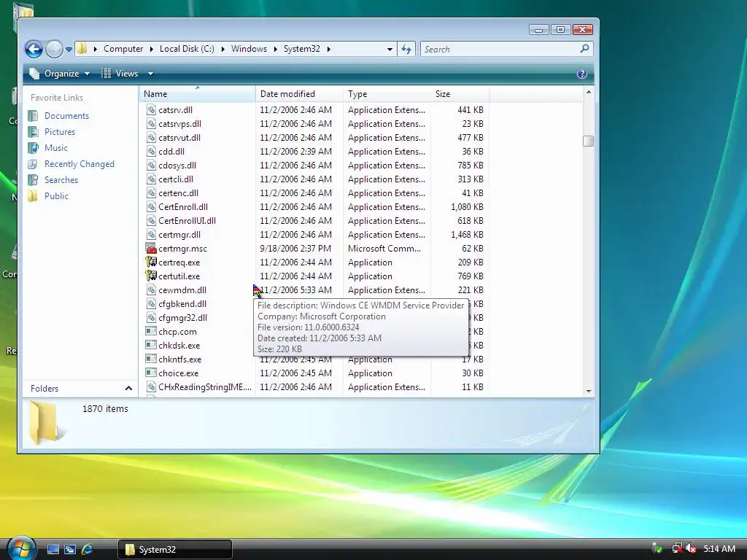
Task: Click System32 taskbar button
Action: [x=175, y=549]
